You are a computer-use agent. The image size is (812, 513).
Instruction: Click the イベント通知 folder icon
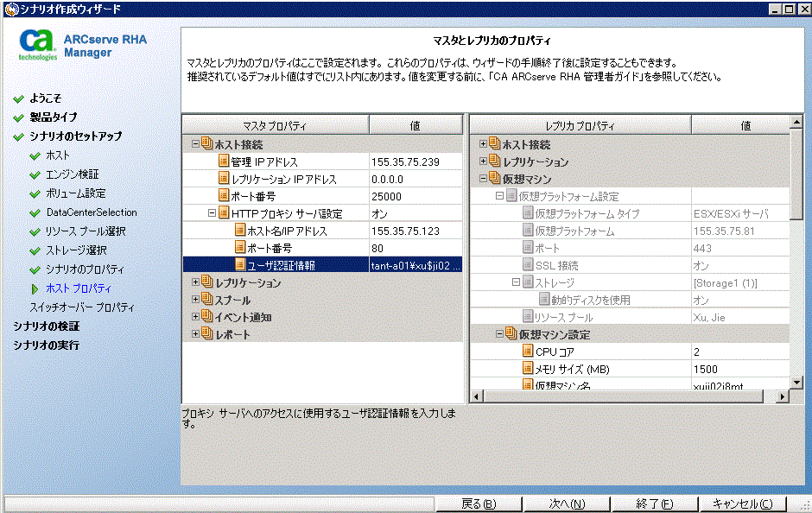point(206,316)
